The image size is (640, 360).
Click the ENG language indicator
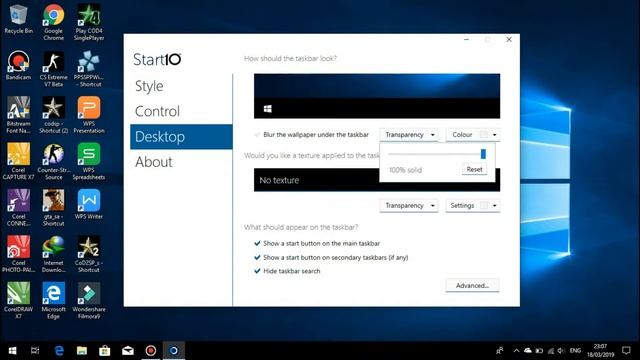coord(575,351)
